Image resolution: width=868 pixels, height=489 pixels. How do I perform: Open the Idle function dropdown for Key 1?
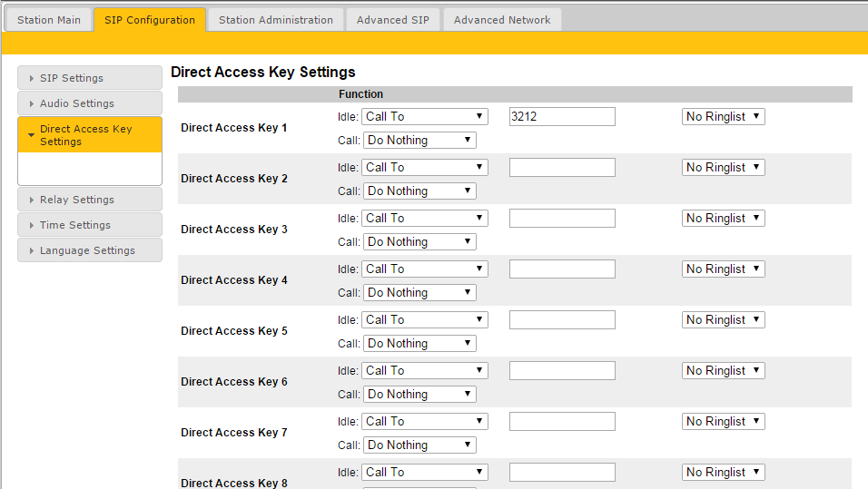pos(425,116)
